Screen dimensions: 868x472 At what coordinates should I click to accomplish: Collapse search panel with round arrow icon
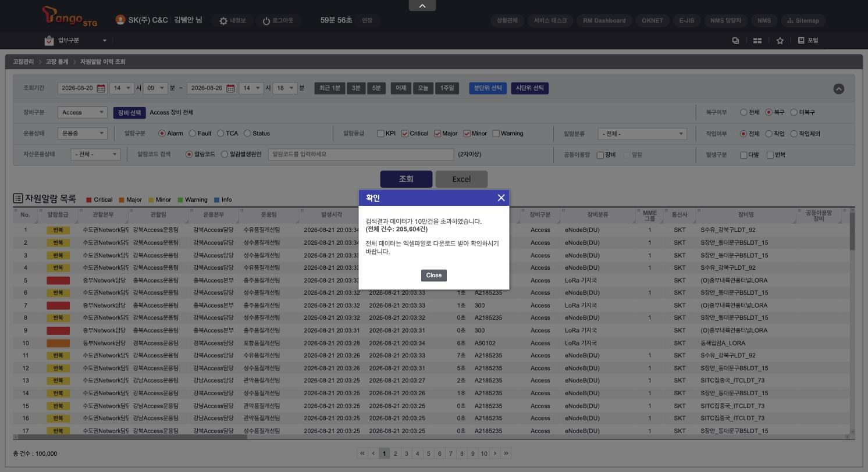(x=838, y=88)
